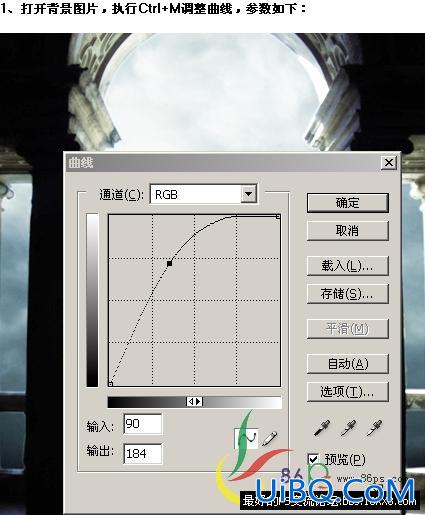425x515 pixels.
Task: Close the 曲线 dialog window
Action: [389, 163]
